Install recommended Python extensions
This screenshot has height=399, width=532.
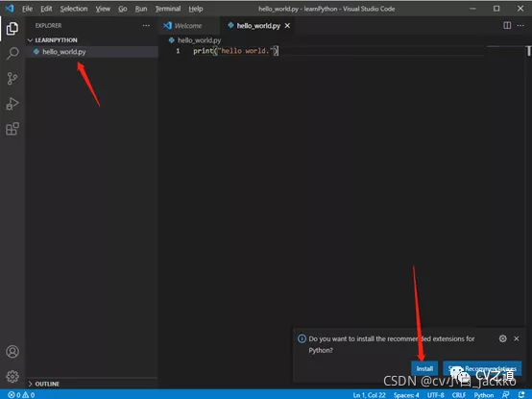[x=424, y=368]
